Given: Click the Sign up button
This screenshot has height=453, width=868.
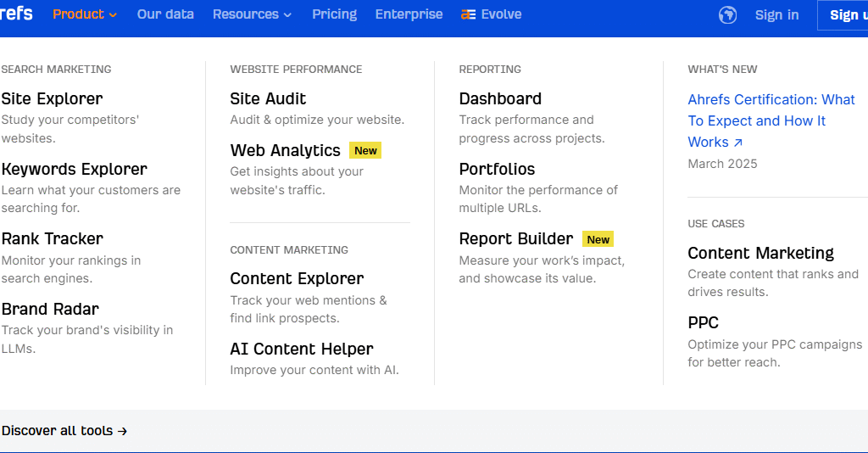Looking at the screenshot, I should coord(843,15).
